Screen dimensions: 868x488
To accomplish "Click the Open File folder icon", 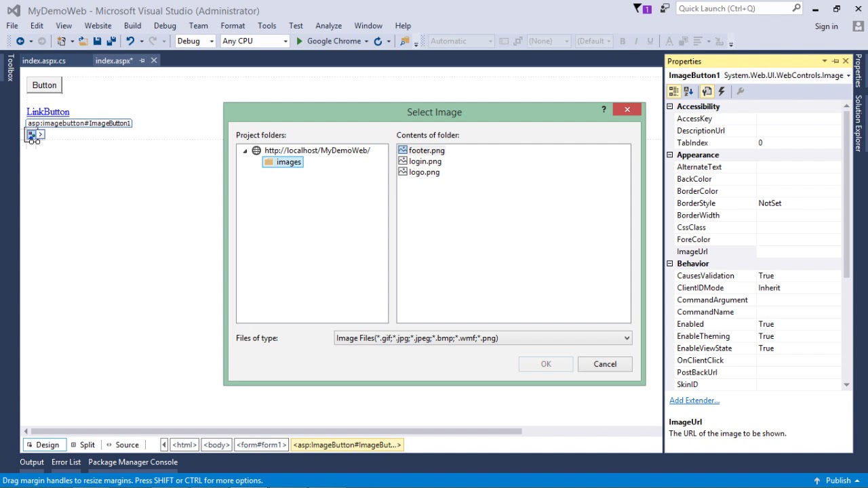I will [83, 41].
